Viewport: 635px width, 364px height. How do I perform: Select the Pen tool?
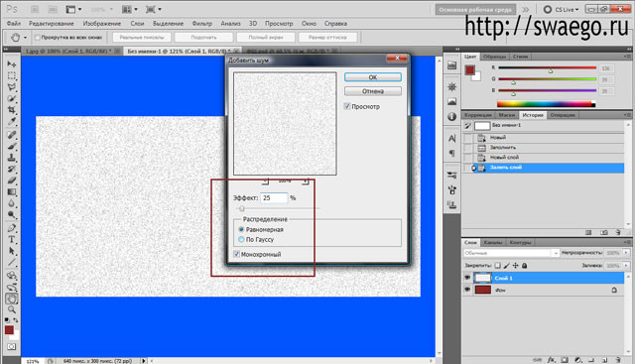pos(12,228)
